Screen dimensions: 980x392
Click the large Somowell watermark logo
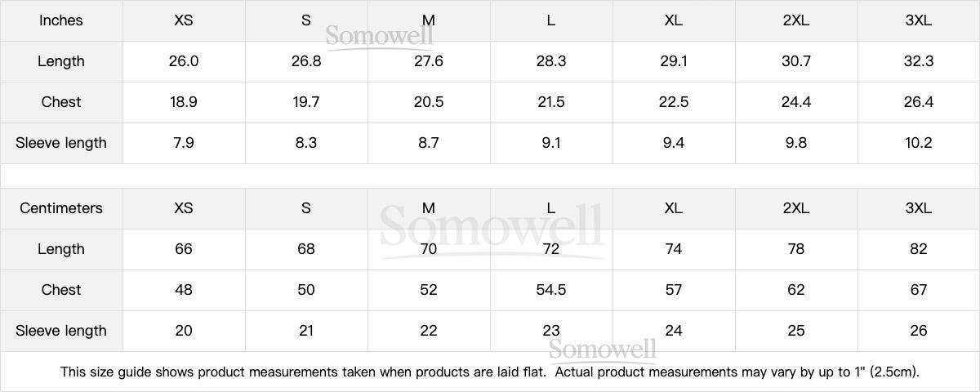tap(492, 229)
